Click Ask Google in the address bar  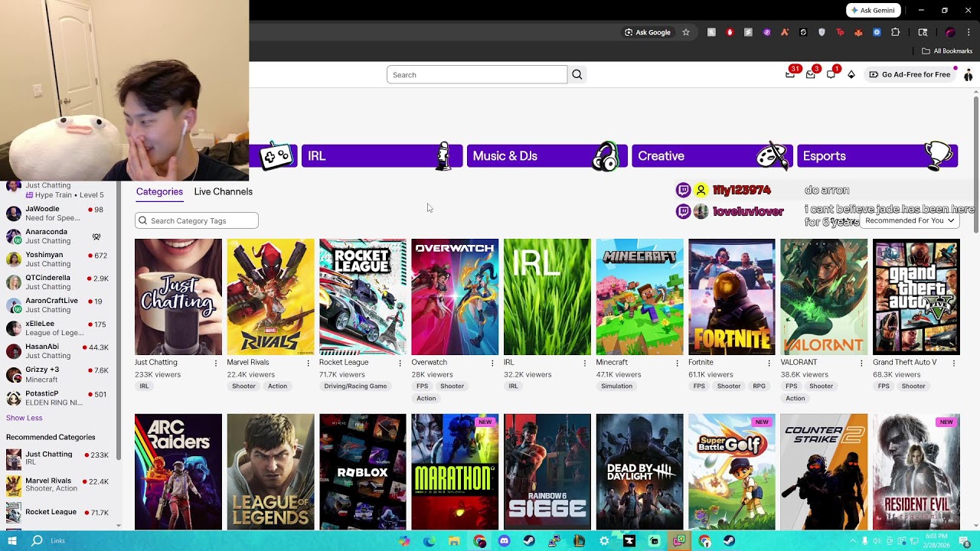648,32
